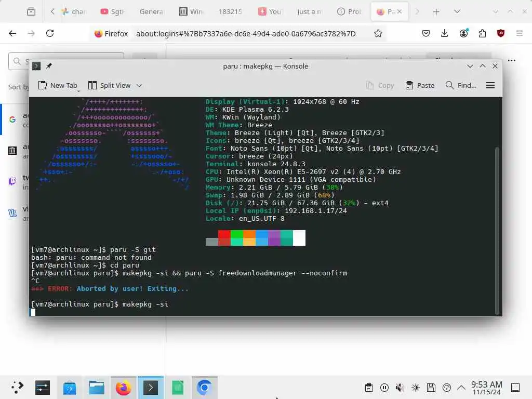532x399 pixels.
Task: Open logins page three-dots menu
Action: [x=512, y=60]
